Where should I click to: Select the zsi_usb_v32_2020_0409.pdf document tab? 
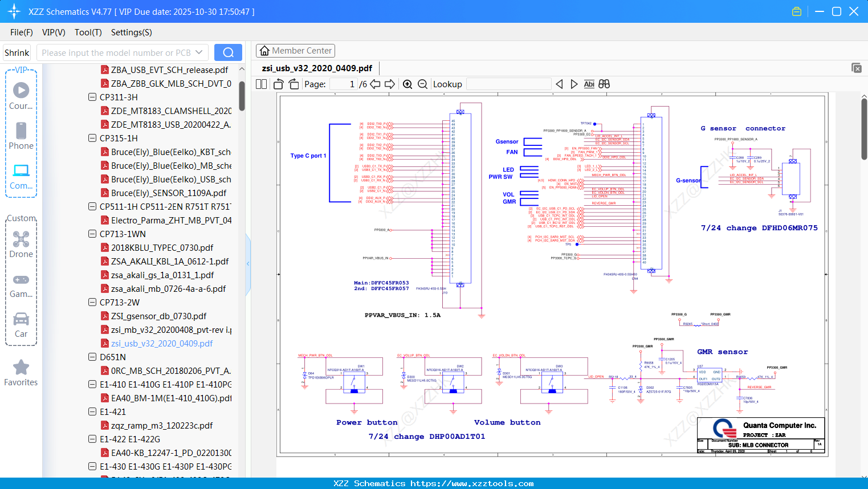point(317,68)
